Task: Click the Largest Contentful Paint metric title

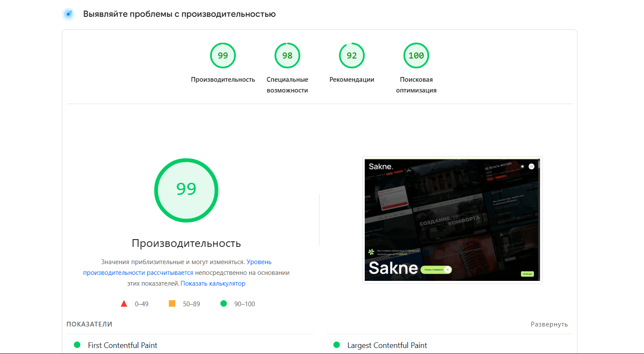Action: [x=387, y=345]
